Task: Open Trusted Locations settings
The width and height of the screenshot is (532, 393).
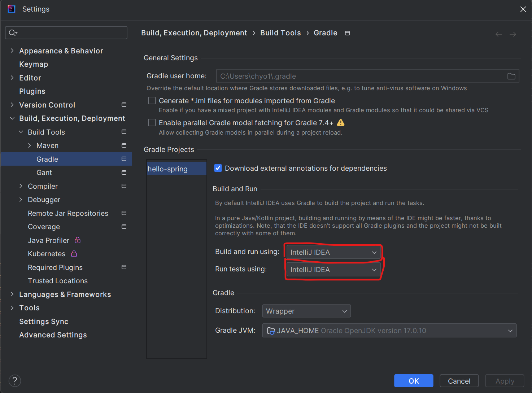Action: pyautogui.click(x=58, y=281)
